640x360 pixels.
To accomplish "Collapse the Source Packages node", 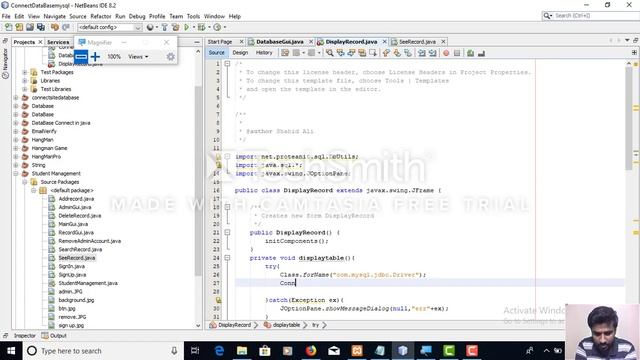I will coord(24,182).
